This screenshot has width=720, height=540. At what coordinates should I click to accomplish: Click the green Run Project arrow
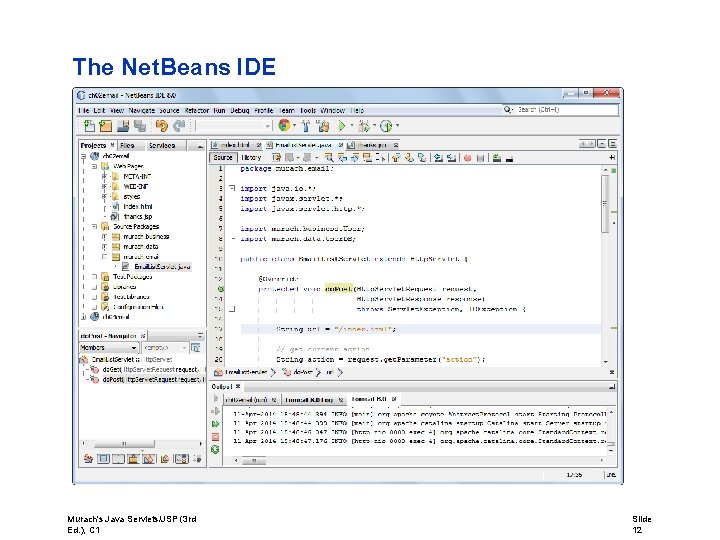tap(342, 125)
